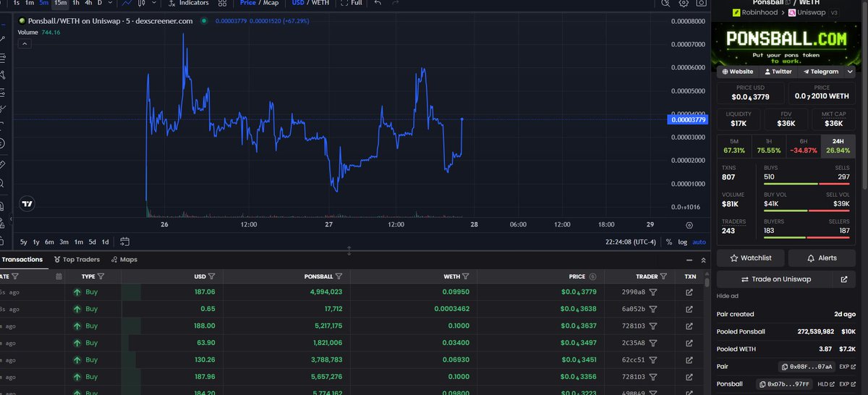Viewport: 868px width, 395px height.
Task: Open the Indicators menu
Action: click(x=188, y=3)
